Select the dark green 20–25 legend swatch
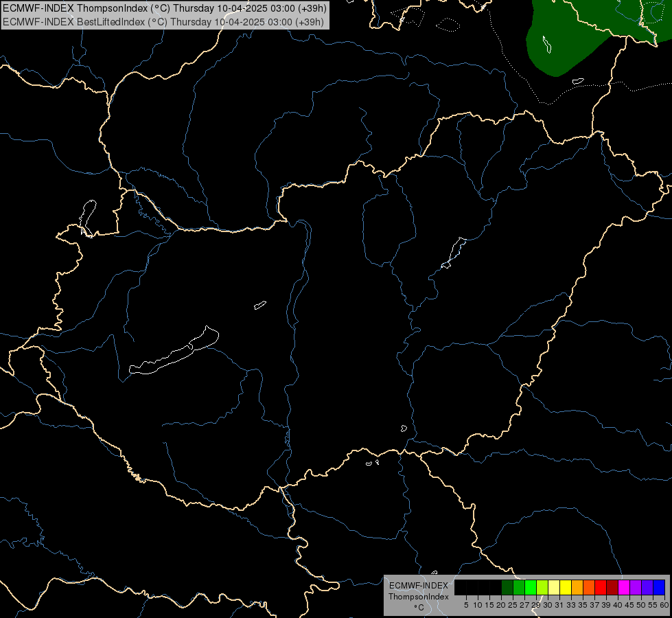 (507, 587)
